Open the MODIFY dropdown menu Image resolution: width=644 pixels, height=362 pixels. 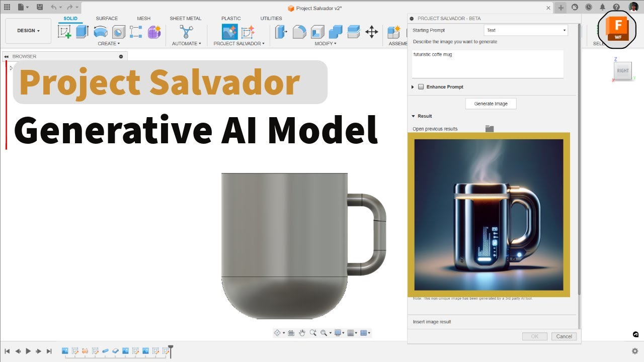tap(326, 44)
